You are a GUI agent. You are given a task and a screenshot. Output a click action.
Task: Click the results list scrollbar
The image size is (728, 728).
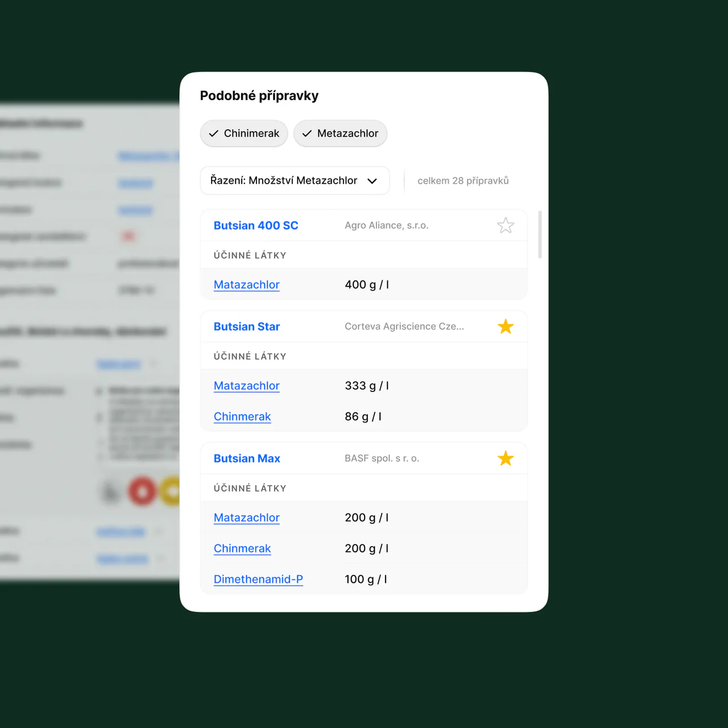540,234
